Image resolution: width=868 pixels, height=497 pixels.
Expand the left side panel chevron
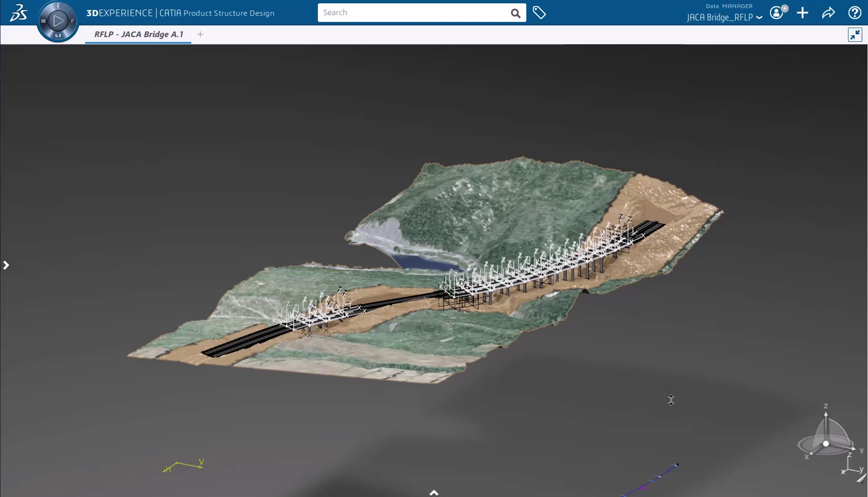coord(6,265)
